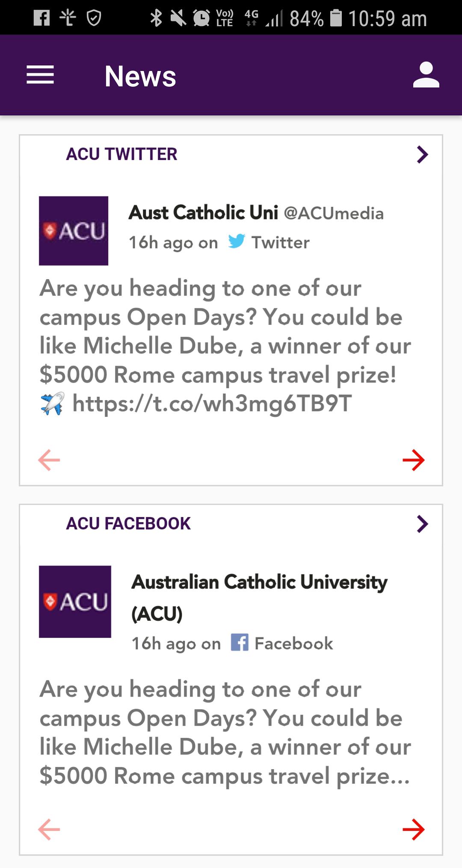Open the News title bar
This screenshot has height=868, width=462.
tap(140, 77)
